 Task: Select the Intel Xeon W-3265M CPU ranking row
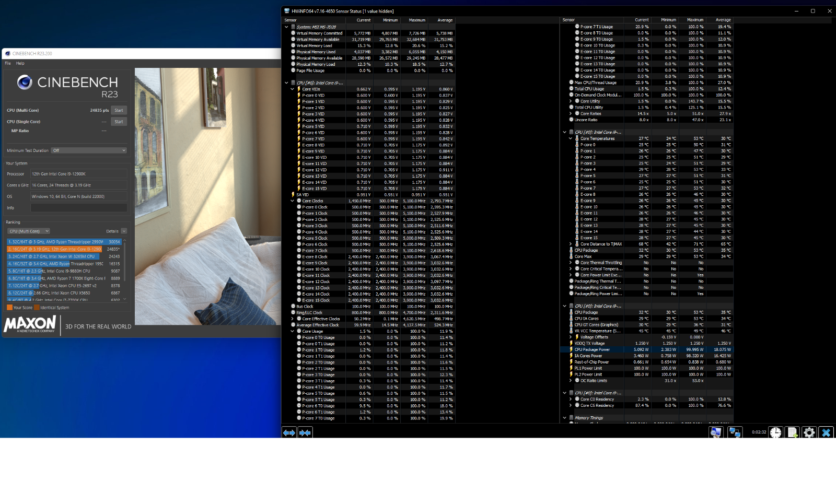[x=64, y=256]
